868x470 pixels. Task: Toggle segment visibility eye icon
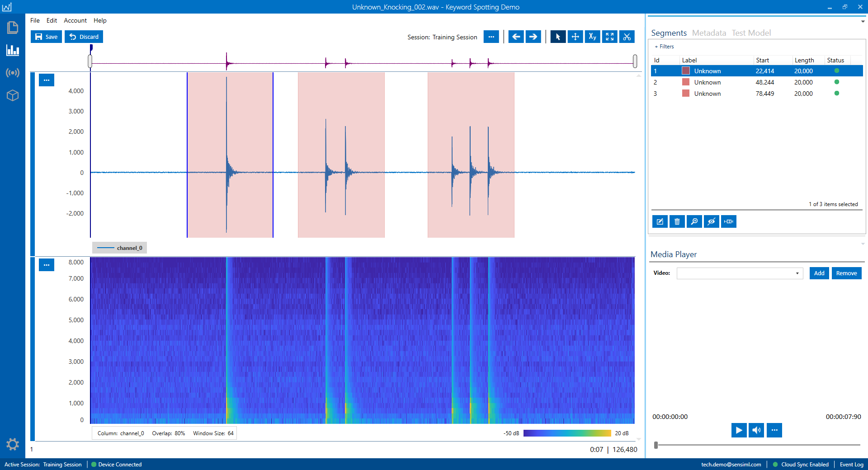coord(711,221)
